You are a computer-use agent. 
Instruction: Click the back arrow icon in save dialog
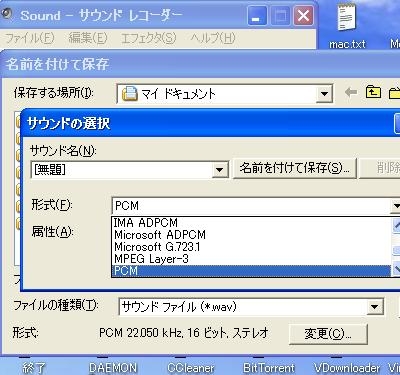tap(351, 92)
